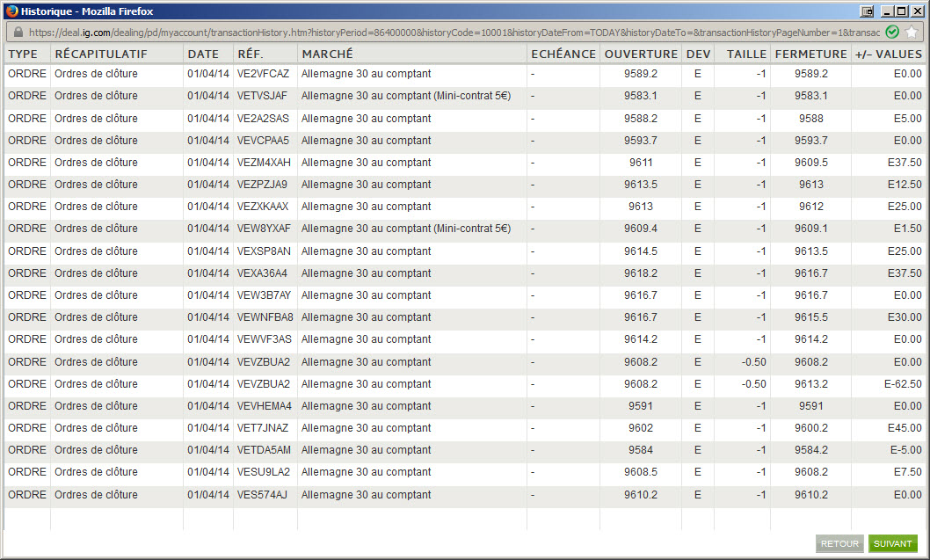Select reference VEW8YXAF

tap(264, 229)
